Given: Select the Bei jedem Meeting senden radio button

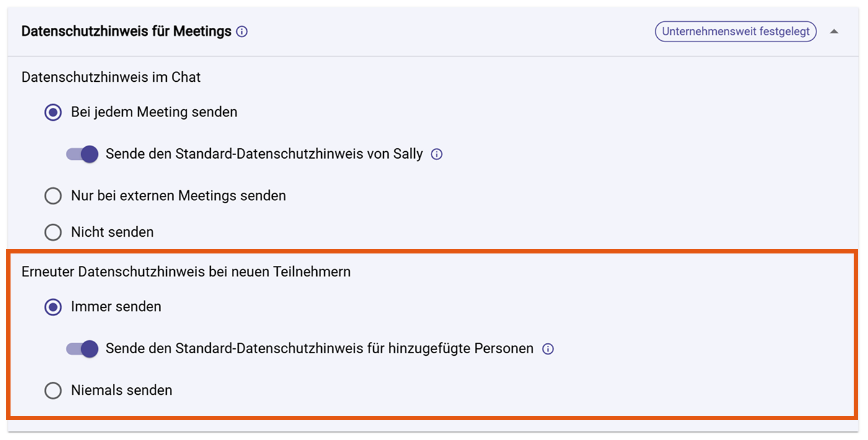Looking at the screenshot, I should pos(53,112).
